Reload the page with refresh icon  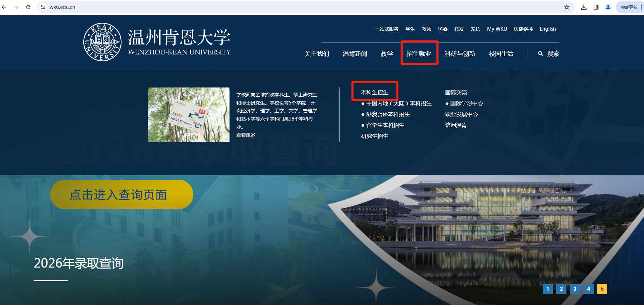pos(28,7)
